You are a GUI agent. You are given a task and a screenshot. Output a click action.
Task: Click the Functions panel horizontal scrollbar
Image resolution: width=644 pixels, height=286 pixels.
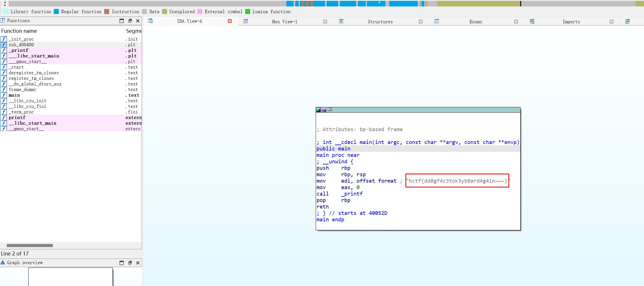[29, 245]
